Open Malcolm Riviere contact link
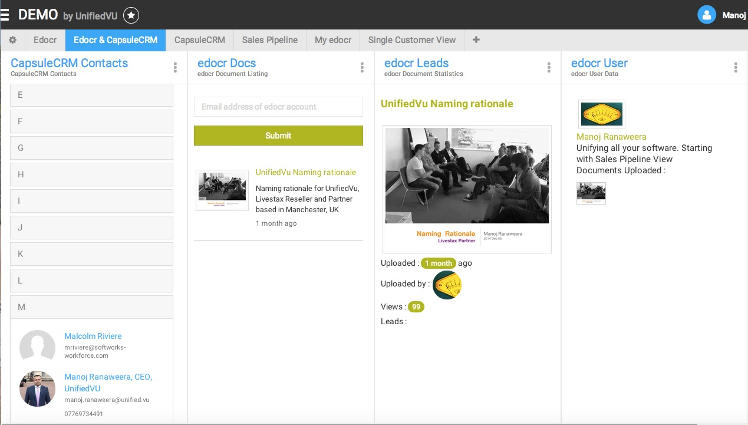The width and height of the screenshot is (748, 425). tap(93, 336)
